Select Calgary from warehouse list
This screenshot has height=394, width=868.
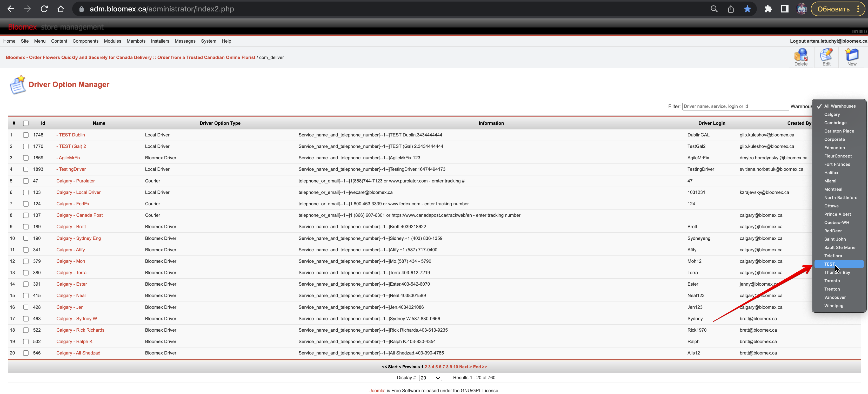(839, 115)
